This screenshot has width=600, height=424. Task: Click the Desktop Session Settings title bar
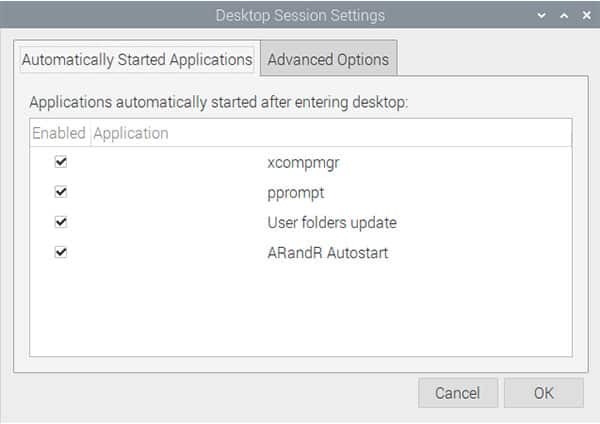[300, 15]
